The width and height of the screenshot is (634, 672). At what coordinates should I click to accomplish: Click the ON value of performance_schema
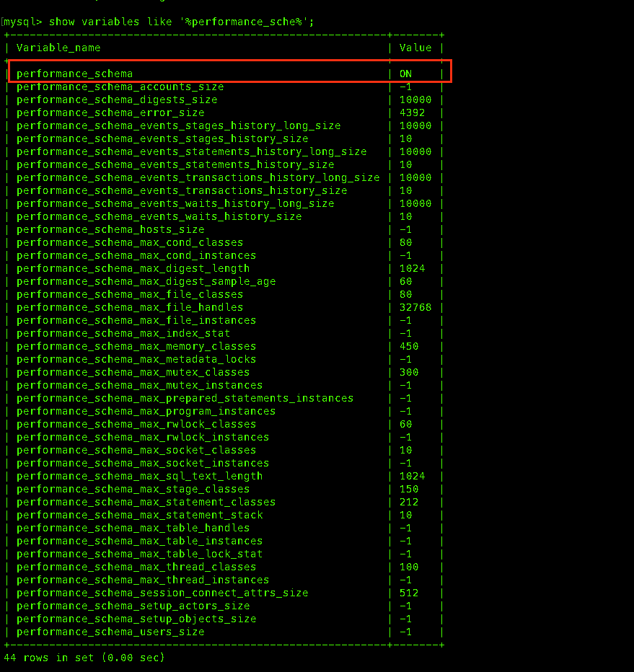405,74
